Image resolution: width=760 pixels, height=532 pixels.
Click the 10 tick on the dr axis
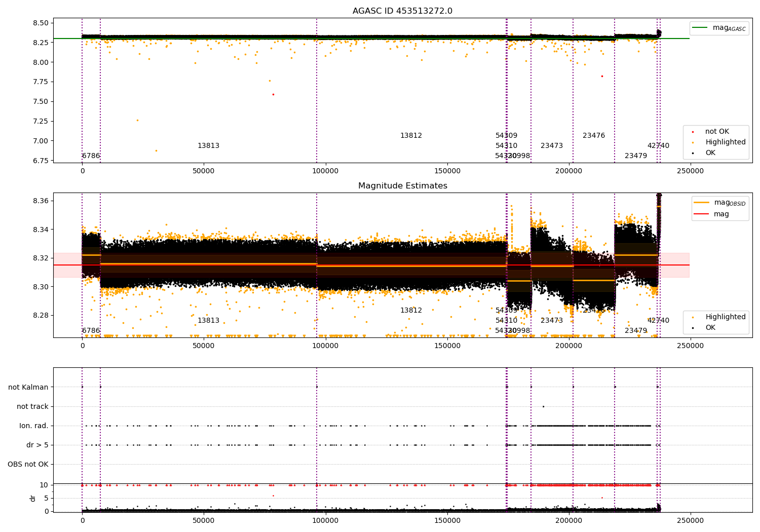click(44, 485)
